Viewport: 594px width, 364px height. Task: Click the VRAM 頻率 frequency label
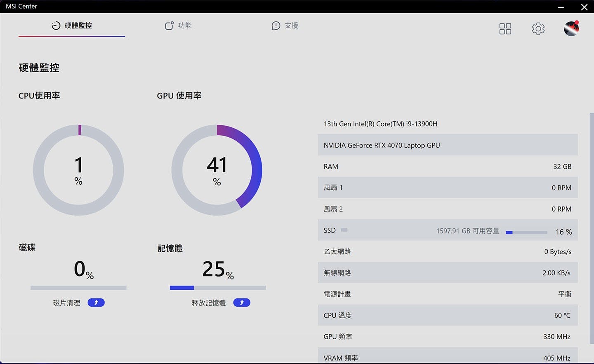[x=341, y=358]
